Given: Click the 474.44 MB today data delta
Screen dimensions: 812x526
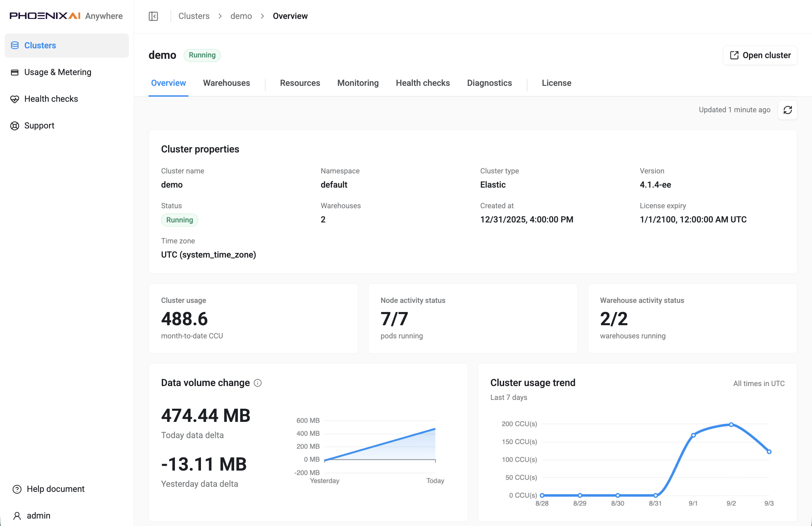Looking at the screenshot, I should click(205, 415).
